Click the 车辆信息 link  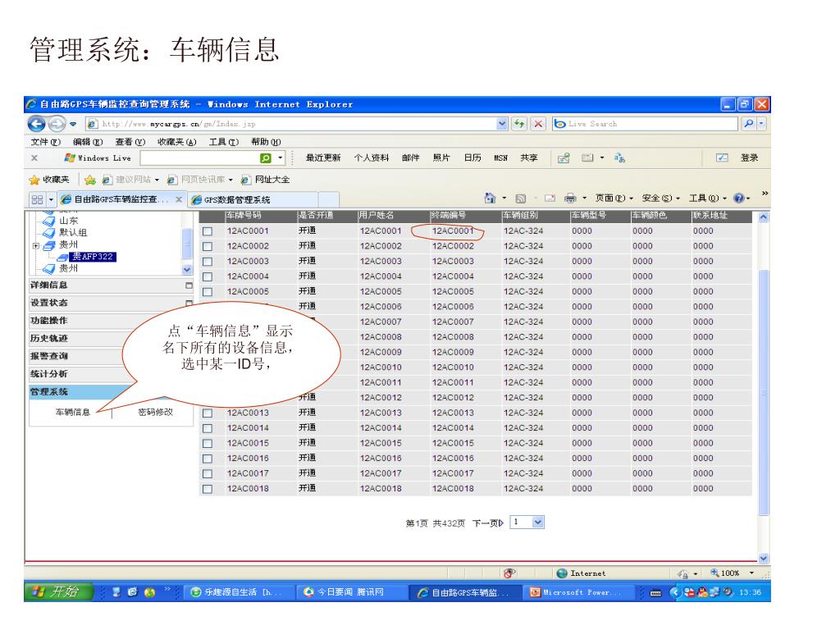click(x=73, y=412)
